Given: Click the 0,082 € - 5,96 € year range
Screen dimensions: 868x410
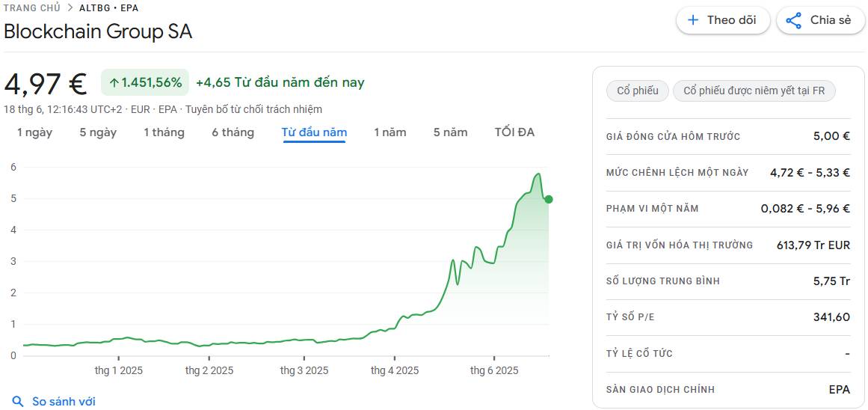Looking at the screenshot, I should [x=805, y=209].
